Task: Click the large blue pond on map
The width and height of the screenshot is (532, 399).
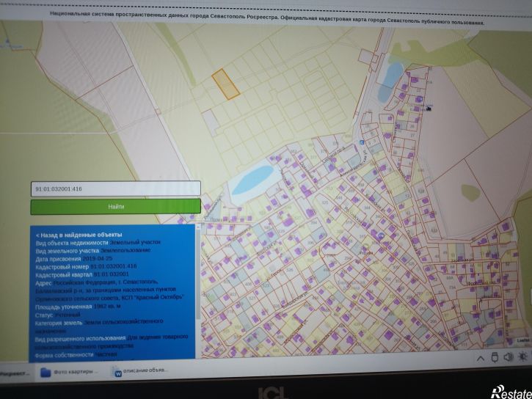Action: pos(251,179)
